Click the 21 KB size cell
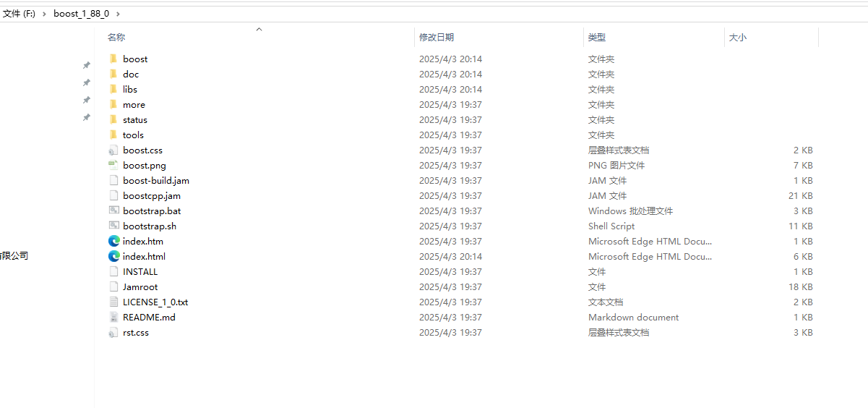This screenshot has width=868, height=408. point(800,196)
